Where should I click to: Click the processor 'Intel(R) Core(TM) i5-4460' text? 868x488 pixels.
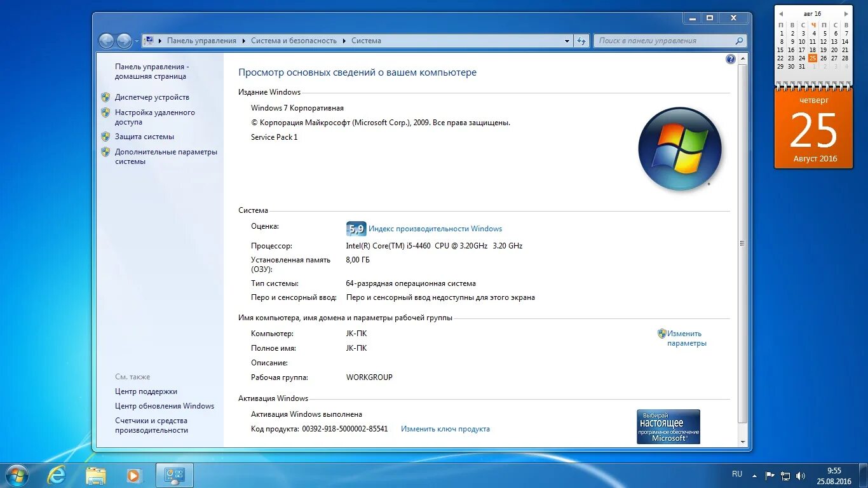[x=389, y=246]
